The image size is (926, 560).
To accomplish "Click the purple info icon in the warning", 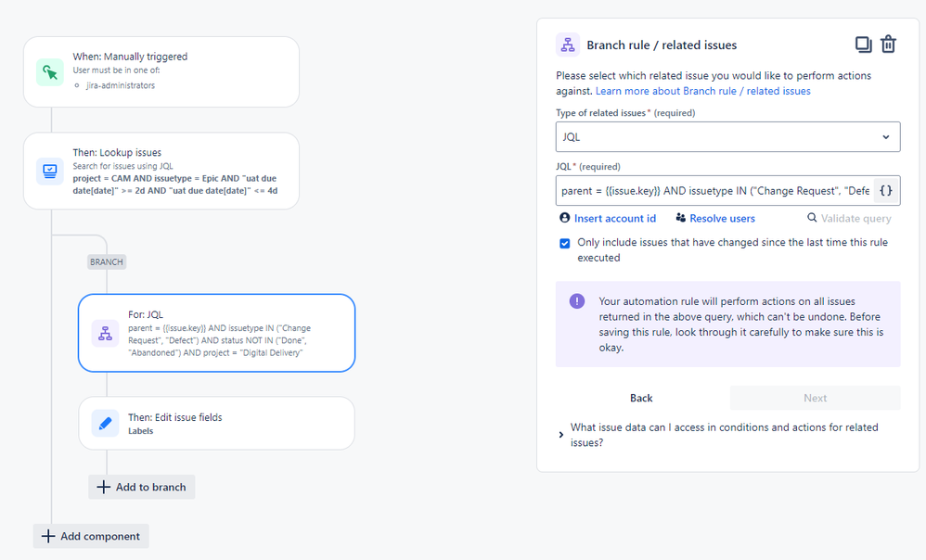I will 577,301.
